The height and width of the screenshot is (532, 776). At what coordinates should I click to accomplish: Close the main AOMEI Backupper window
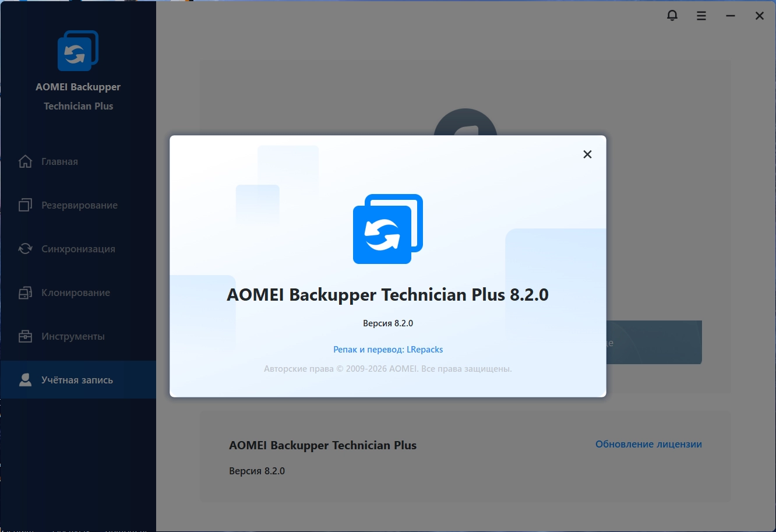760,16
